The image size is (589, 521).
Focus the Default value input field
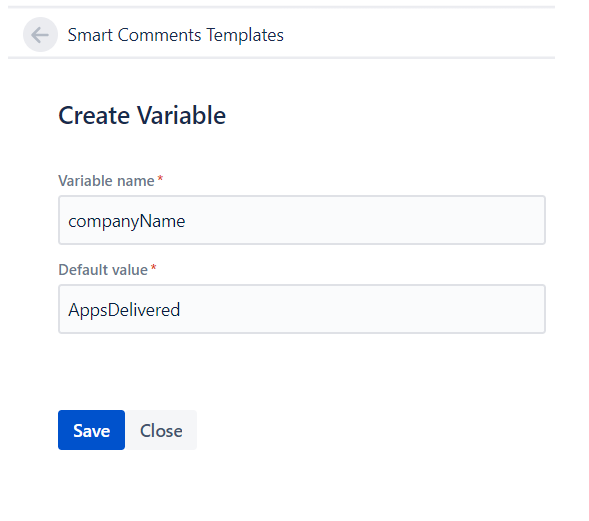[302, 309]
